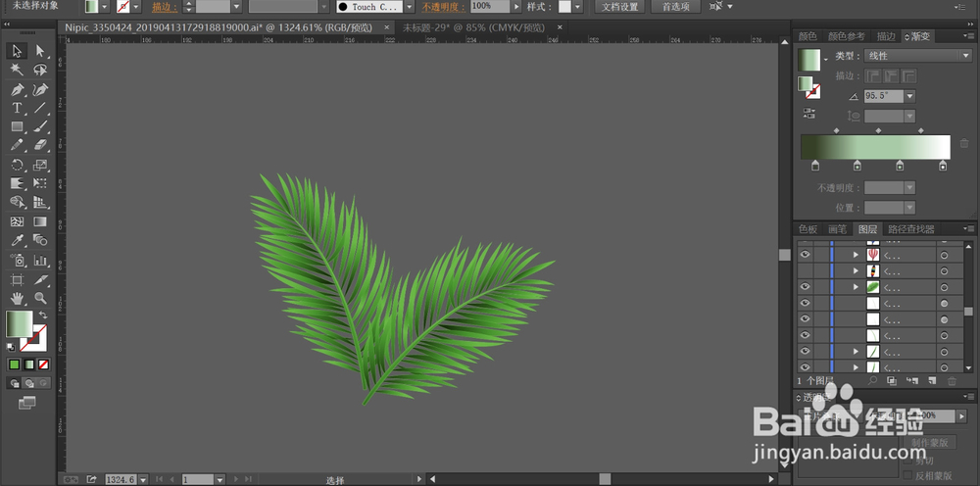Switch to the 路径查找器 tab
The width and height of the screenshot is (980, 486).
pyautogui.click(x=911, y=229)
